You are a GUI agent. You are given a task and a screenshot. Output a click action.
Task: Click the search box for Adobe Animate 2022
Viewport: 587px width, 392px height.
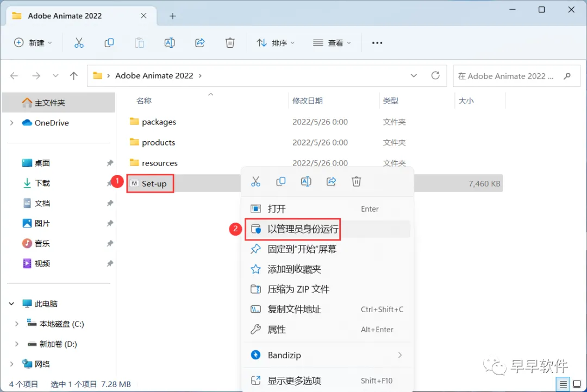tap(517, 76)
